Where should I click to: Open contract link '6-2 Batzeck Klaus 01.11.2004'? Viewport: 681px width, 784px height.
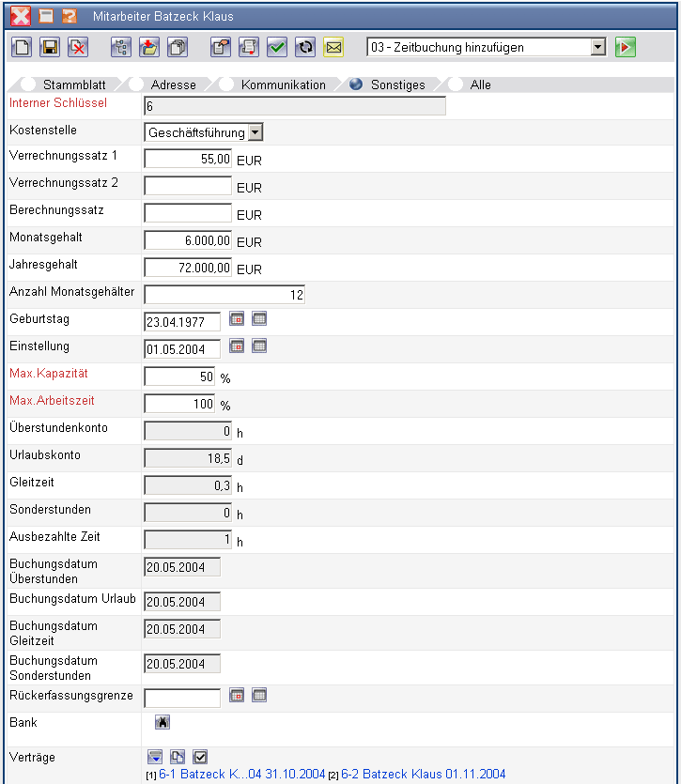(x=423, y=775)
